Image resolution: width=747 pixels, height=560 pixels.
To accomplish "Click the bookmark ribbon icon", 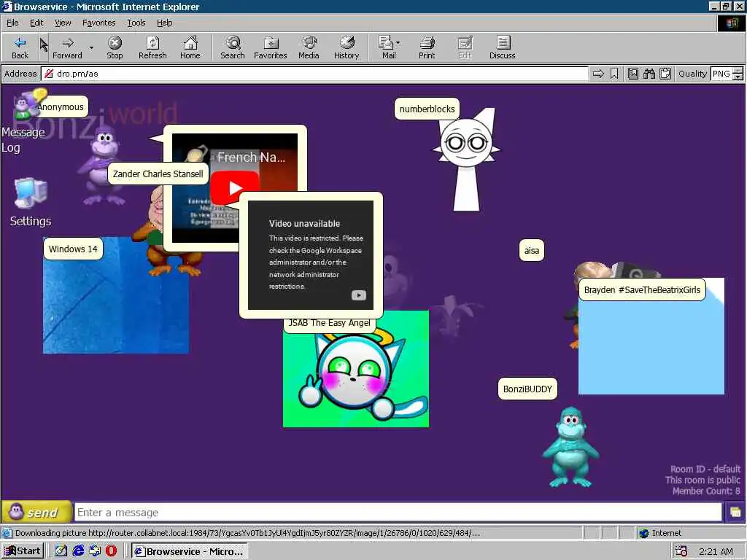I will tap(614, 74).
